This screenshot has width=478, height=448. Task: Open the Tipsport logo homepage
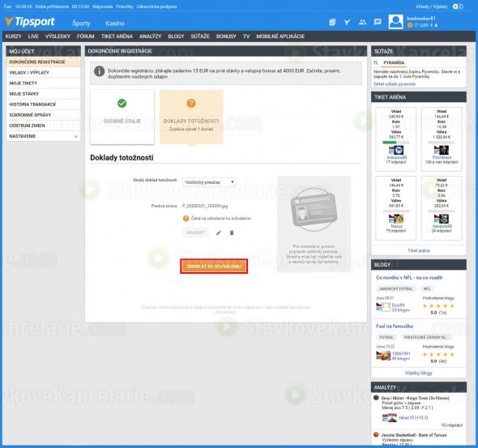(30, 22)
